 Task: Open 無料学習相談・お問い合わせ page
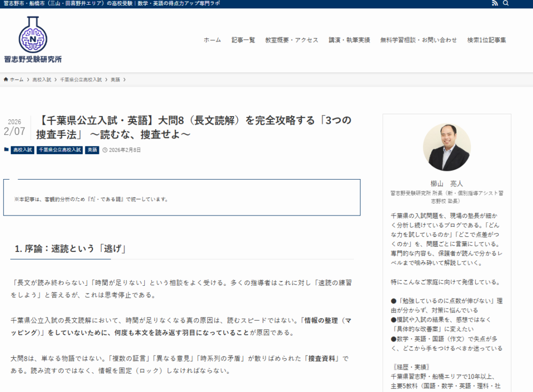point(418,40)
